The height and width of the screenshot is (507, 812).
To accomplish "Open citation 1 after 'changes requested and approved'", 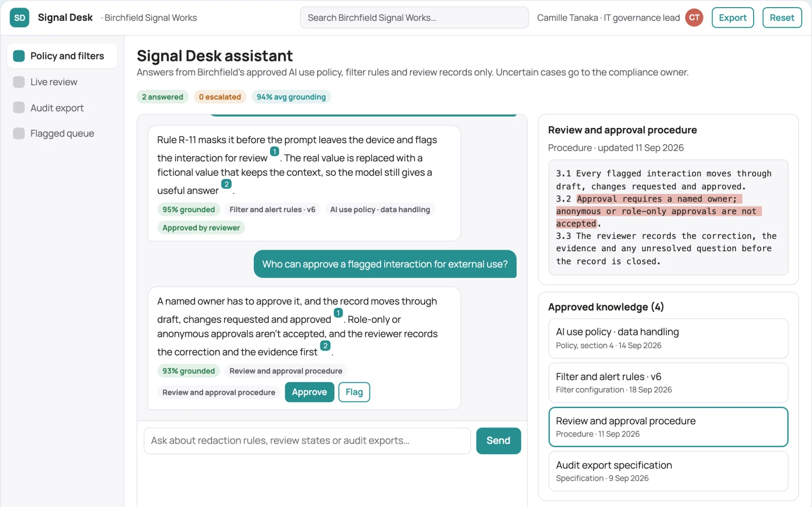I will click(x=338, y=313).
